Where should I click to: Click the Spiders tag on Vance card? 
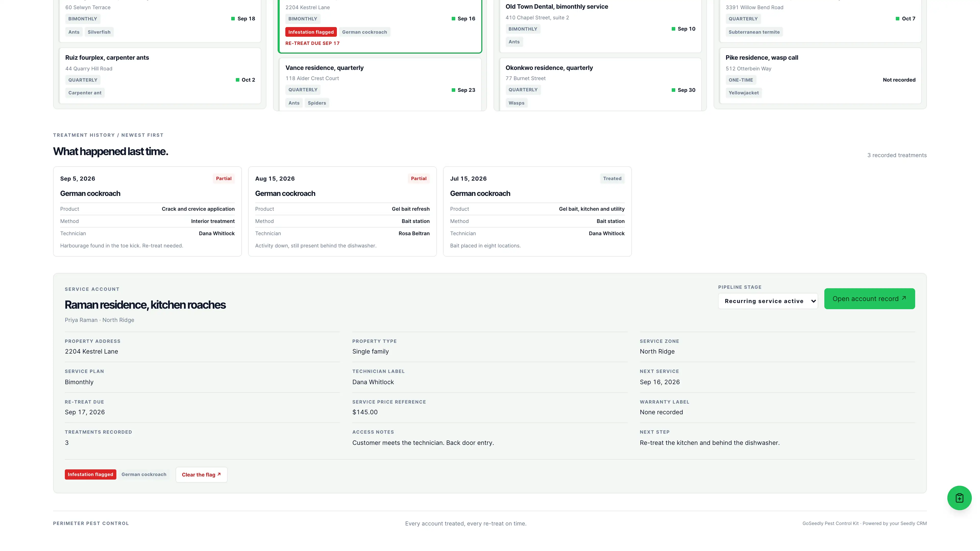(x=316, y=103)
